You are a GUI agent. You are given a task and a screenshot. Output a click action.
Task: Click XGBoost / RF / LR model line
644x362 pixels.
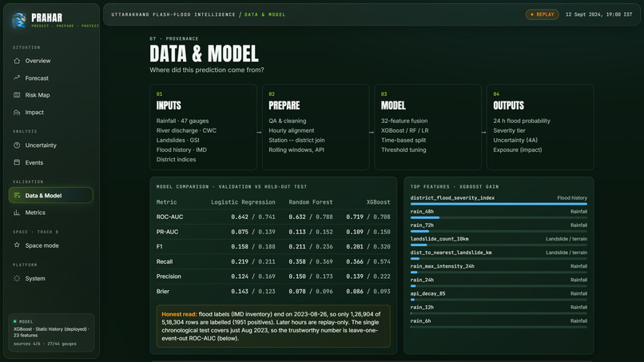pyautogui.click(x=404, y=131)
